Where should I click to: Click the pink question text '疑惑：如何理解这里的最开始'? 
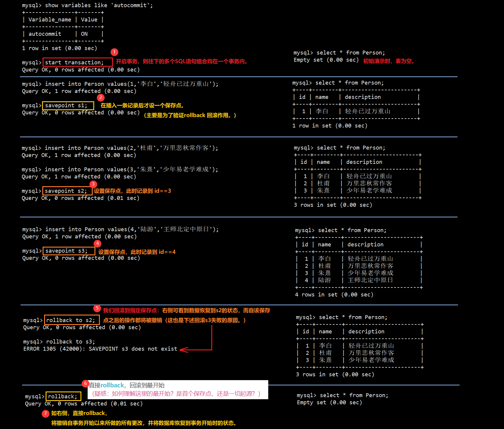click(134, 394)
